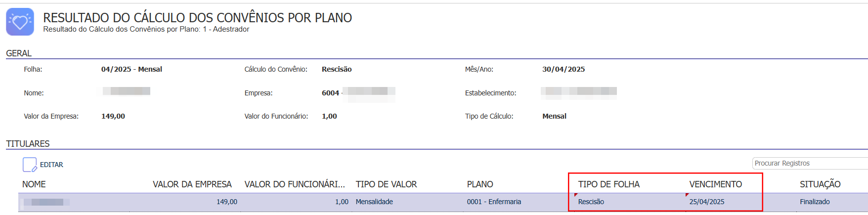
Task: Sort by TIPO DE VALOR column header
Action: click(387, 184)
